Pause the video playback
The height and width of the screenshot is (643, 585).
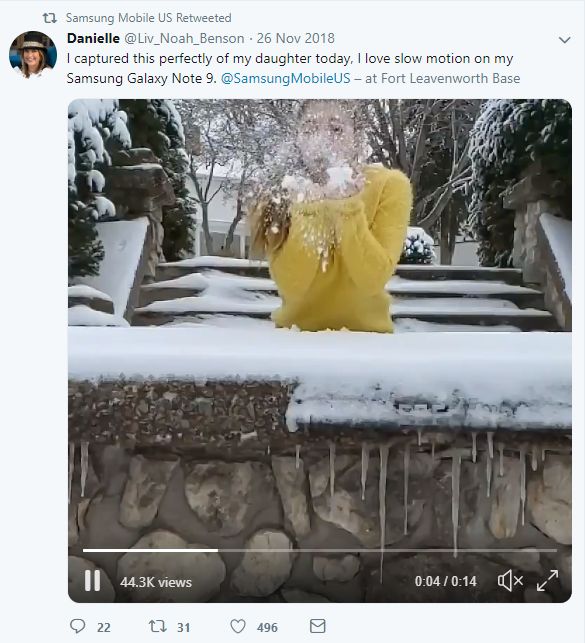coord(92,581)
